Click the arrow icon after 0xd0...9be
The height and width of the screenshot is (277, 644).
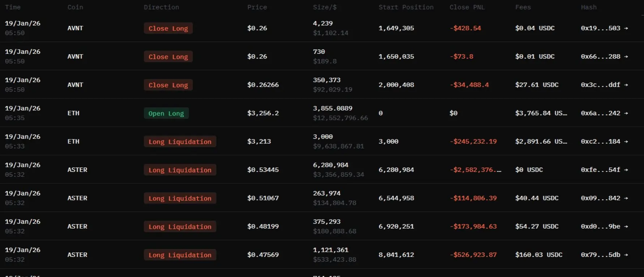[626, 226]
